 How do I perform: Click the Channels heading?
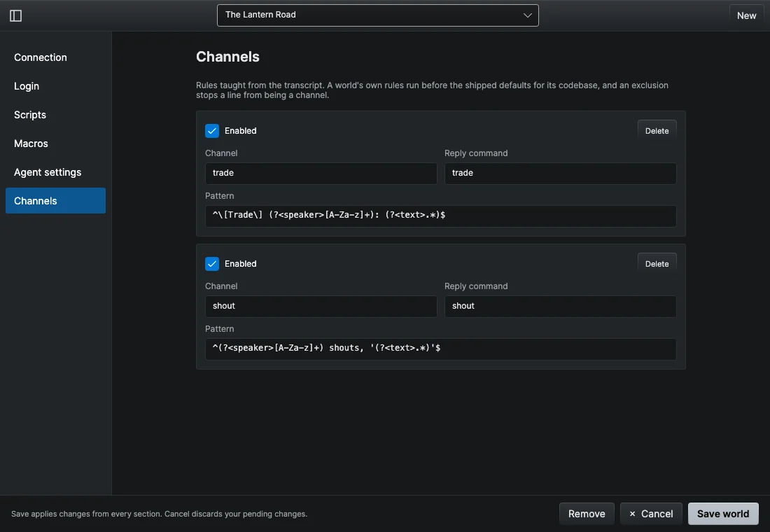[228, 57]
